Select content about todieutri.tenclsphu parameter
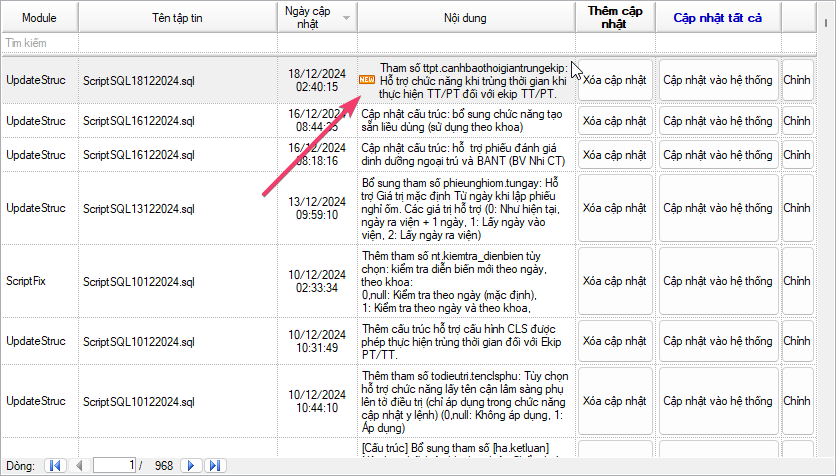Screen dimensions: 836x476 pos(464,402)
